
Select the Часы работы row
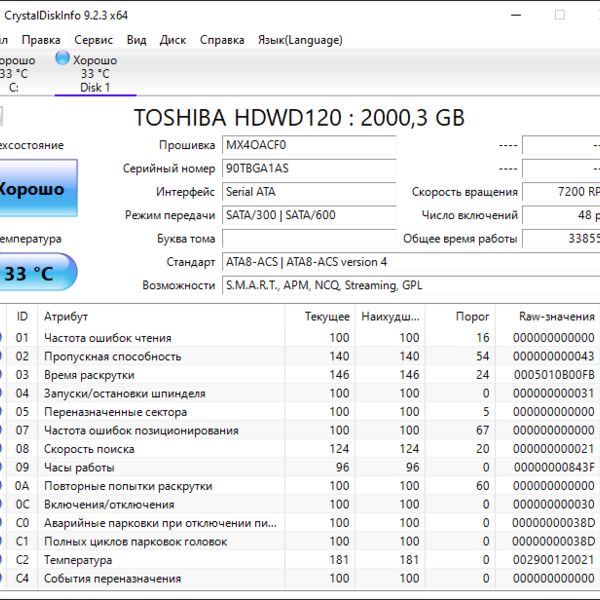tap(300, 468)
